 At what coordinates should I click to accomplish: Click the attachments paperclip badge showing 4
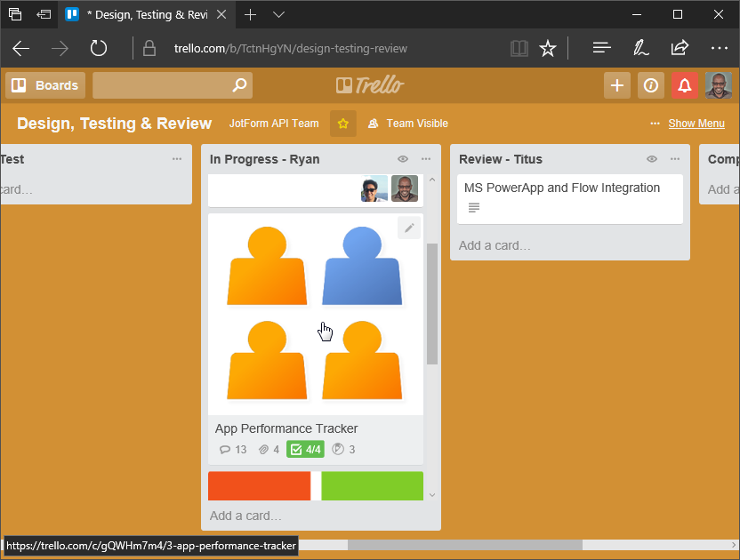pos(268,449)
